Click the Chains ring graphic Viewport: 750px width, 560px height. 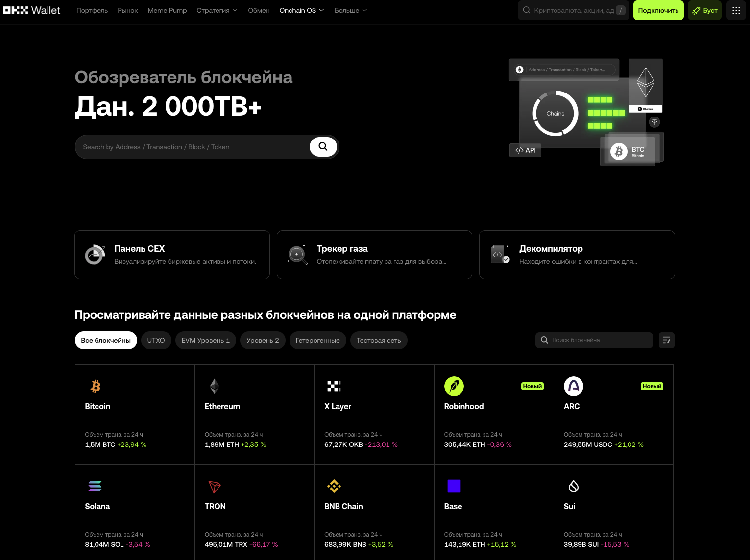click(556, 113)
